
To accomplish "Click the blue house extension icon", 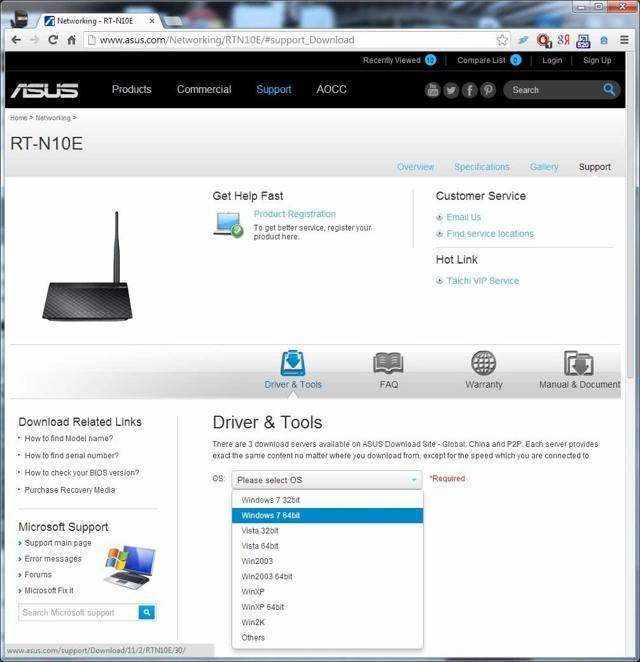I will tap(604, 41).
